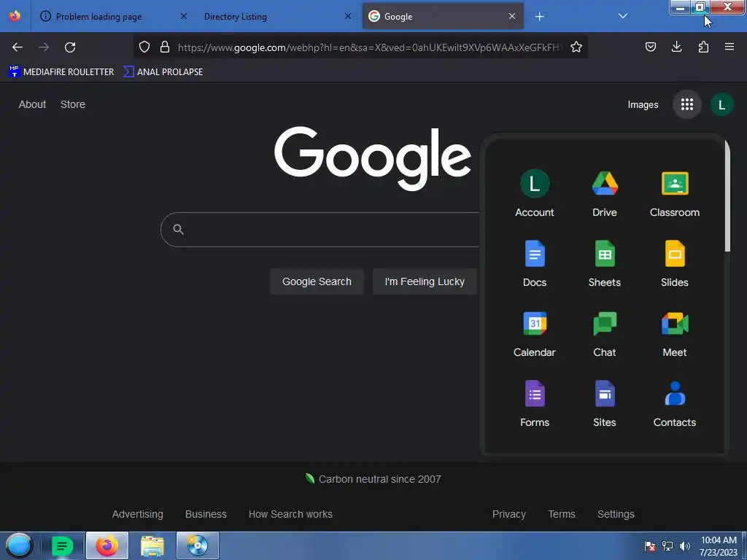
Task: Reload the current page
Action: 70,47
